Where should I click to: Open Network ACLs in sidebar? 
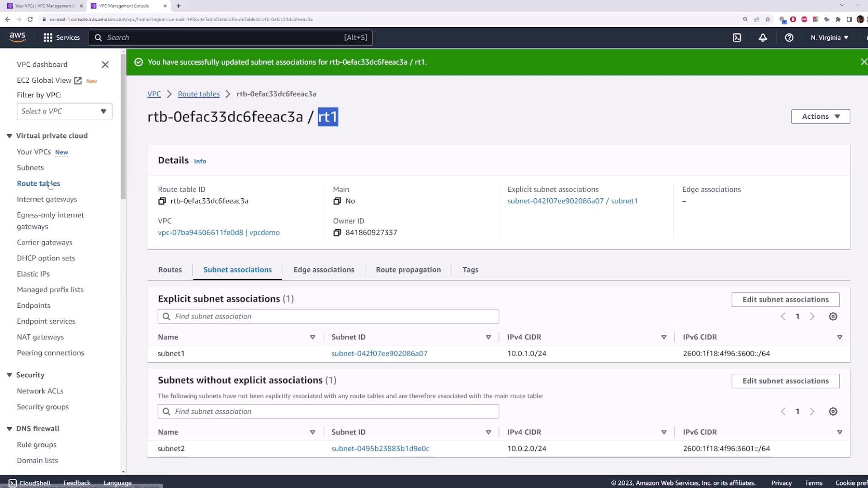coord(40,391)
